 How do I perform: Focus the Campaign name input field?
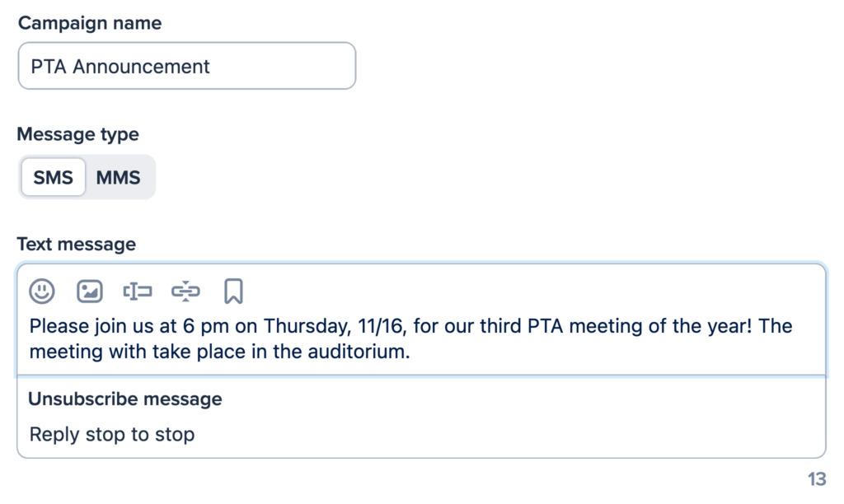click(187, 66)
